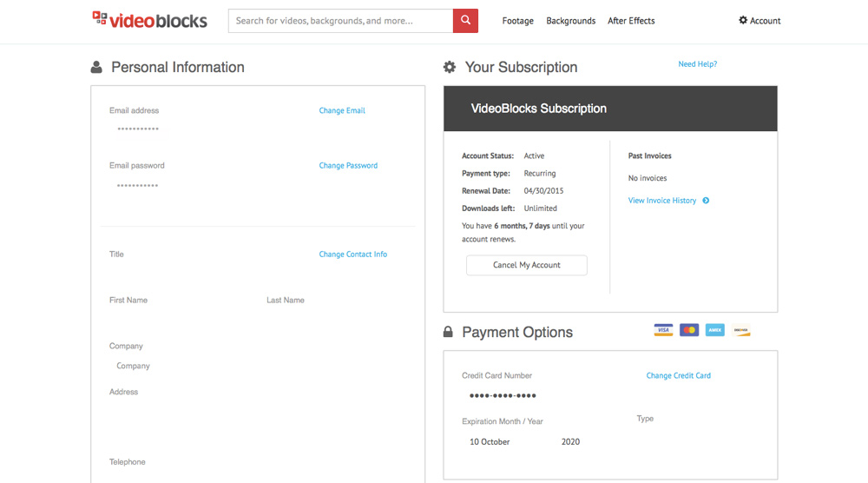Click the VideoBlocks logo
This screenshot has width=868, height=483.
click(x=149, y=20)
